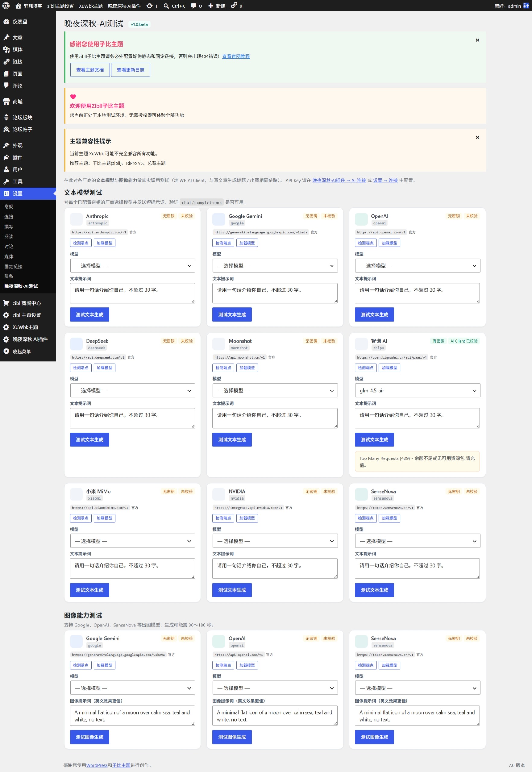This screenshot has width=532, height=772.
Task: Open the 评论 comment icon in sidebar
Action: click(6, 85)
